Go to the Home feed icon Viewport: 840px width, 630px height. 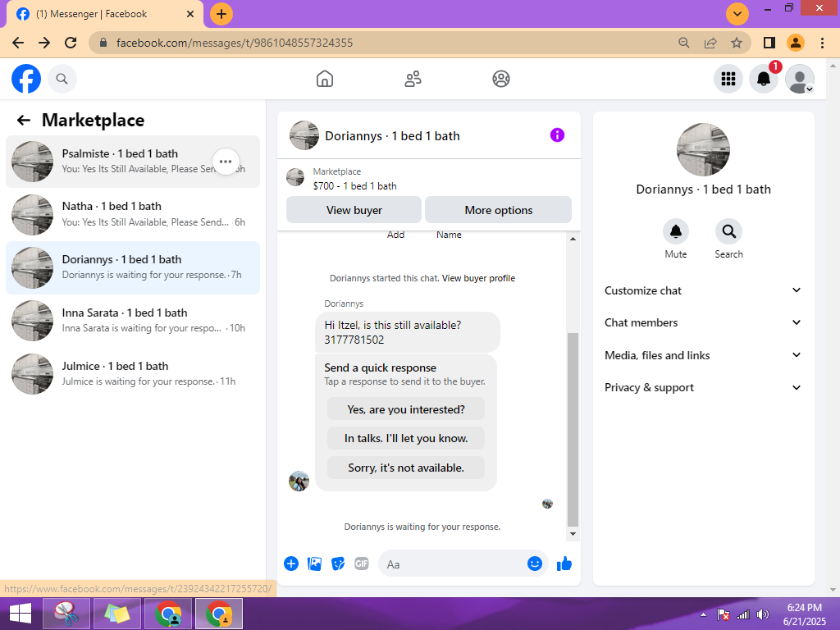[325, 79]
